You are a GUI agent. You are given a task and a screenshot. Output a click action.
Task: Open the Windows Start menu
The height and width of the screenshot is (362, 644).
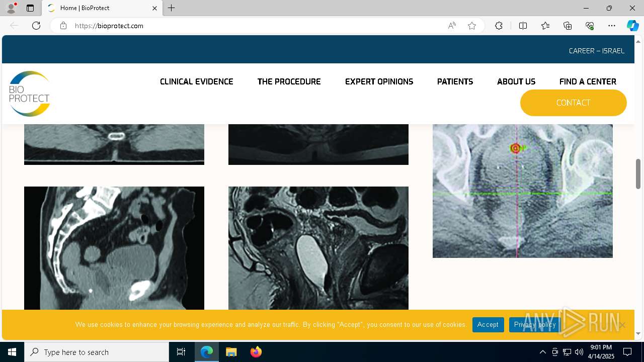point(12,352)
